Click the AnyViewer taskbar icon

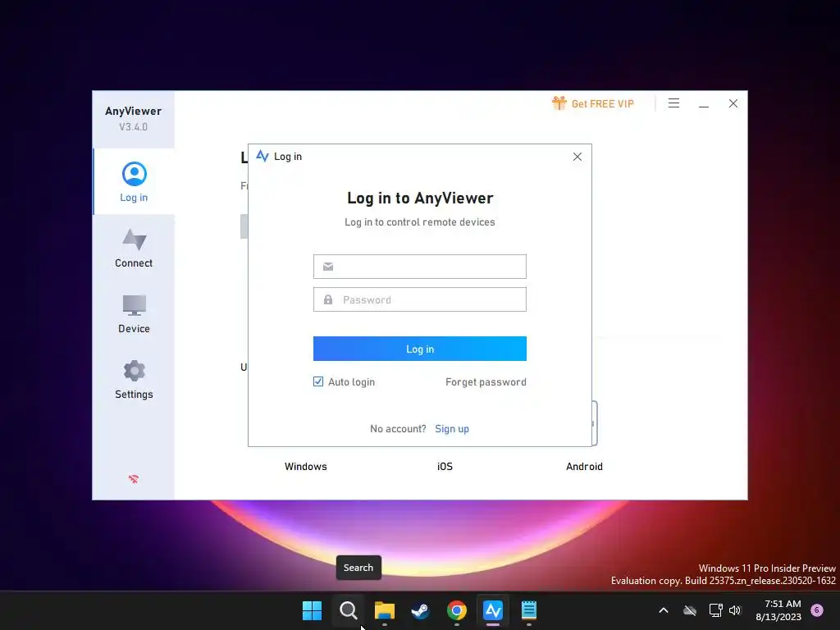point(492,610)
